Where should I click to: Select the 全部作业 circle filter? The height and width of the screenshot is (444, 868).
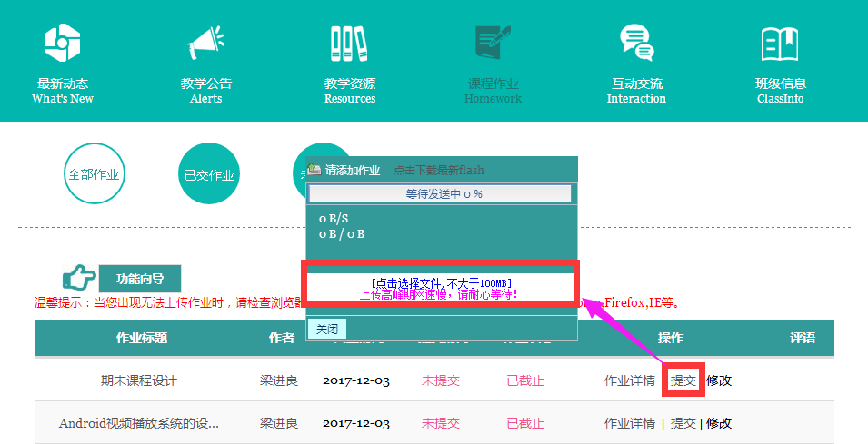click(x=94, y=174)
